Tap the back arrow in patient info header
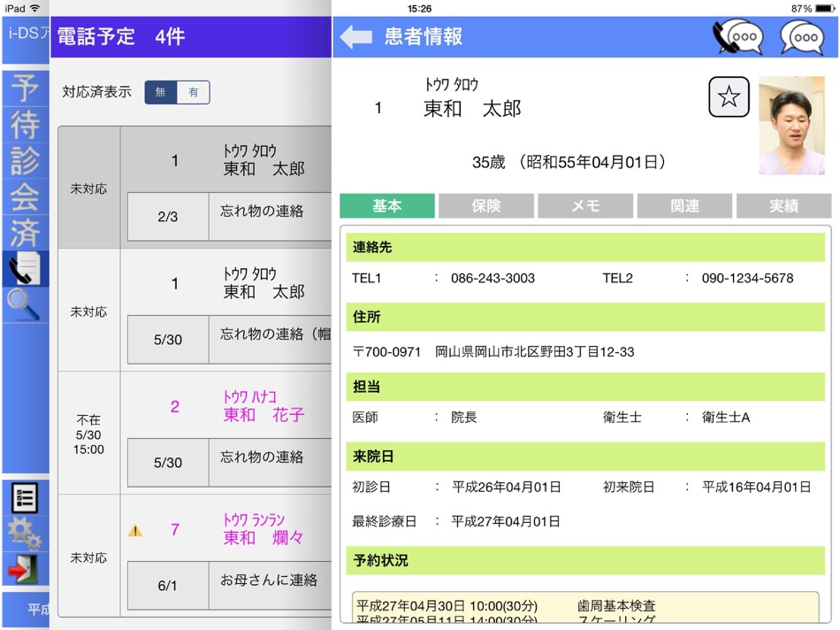The image size is (840, 630). (x=355, y=37)
